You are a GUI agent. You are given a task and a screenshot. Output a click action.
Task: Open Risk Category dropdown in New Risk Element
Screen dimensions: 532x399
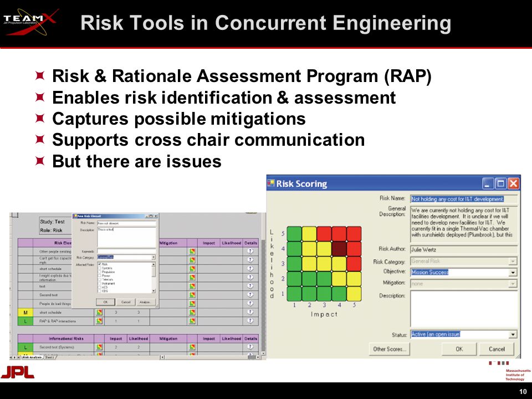point(154,257)
